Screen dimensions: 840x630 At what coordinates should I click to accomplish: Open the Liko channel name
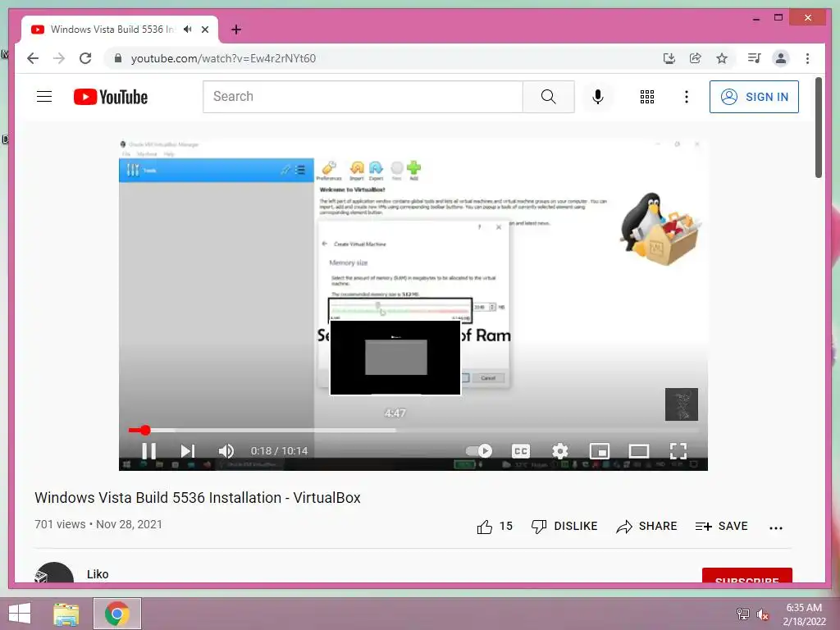point(98,574)
